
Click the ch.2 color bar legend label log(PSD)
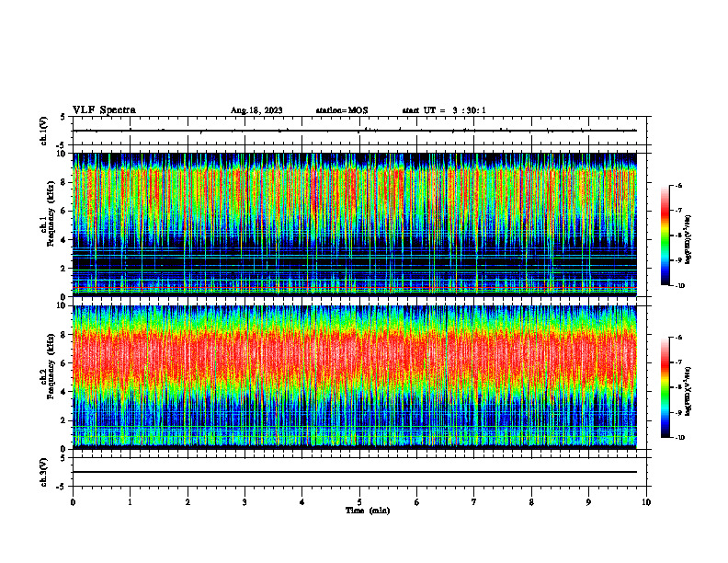[x=688, y=391]
